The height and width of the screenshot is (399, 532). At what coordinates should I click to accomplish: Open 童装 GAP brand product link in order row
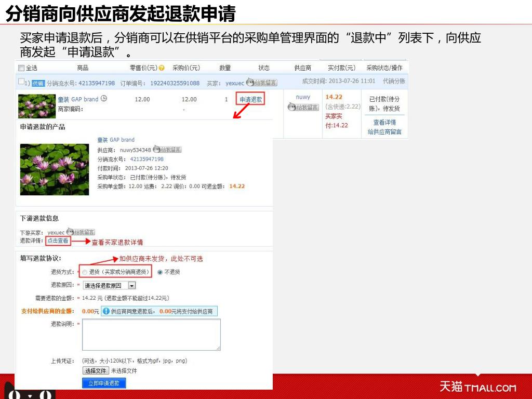pyautogui.click(x=78, y=99)
